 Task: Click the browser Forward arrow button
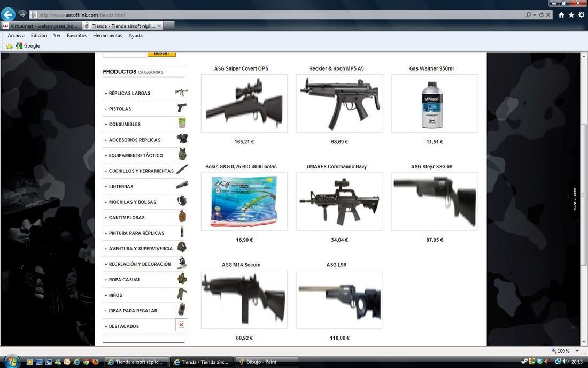click(x=22, y=14)
